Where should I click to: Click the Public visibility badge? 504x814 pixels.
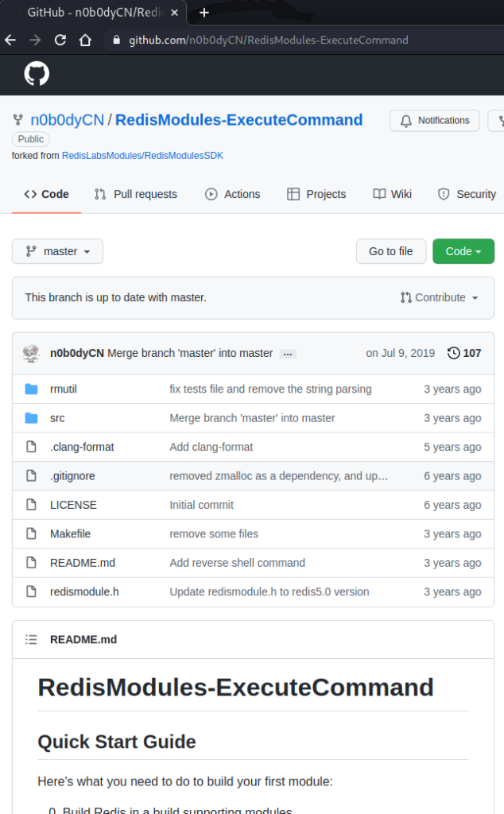31,139
